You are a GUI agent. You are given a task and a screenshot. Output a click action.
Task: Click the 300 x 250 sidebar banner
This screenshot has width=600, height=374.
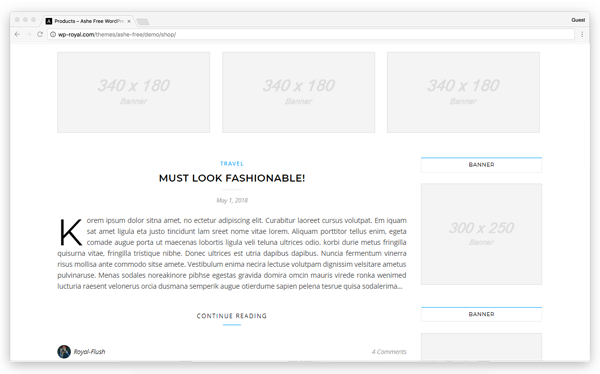pos(481,234)
